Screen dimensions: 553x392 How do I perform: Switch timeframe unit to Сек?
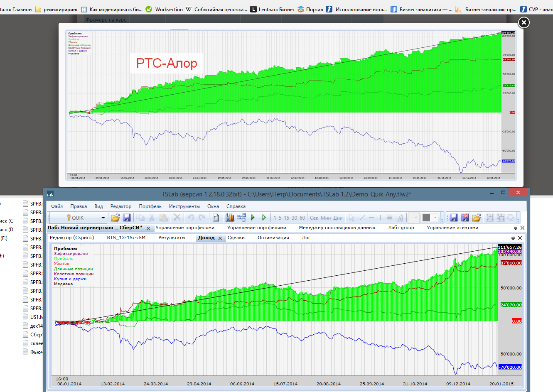(314, 218)
